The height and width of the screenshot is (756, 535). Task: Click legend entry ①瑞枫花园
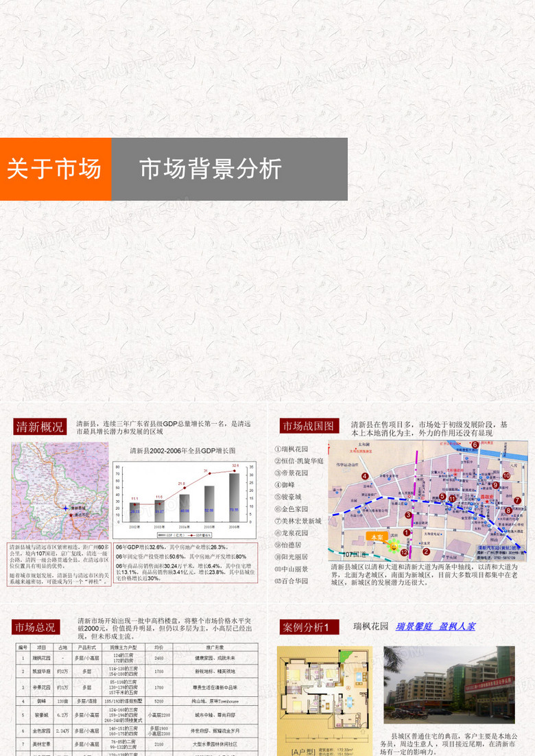click(291, 449)
